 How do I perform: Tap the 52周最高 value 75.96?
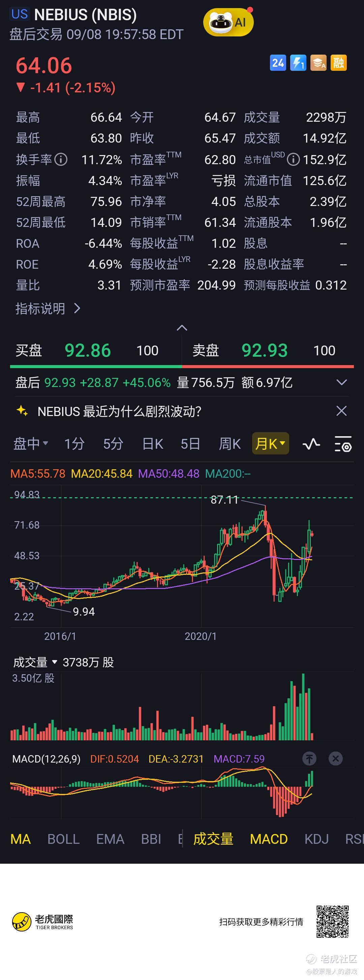pyautogui.click(x=106, y=201)
